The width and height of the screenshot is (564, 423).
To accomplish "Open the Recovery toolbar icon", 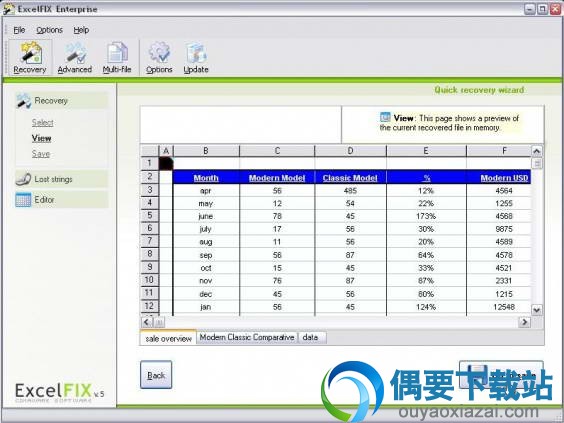I will [x=30, y=57].
